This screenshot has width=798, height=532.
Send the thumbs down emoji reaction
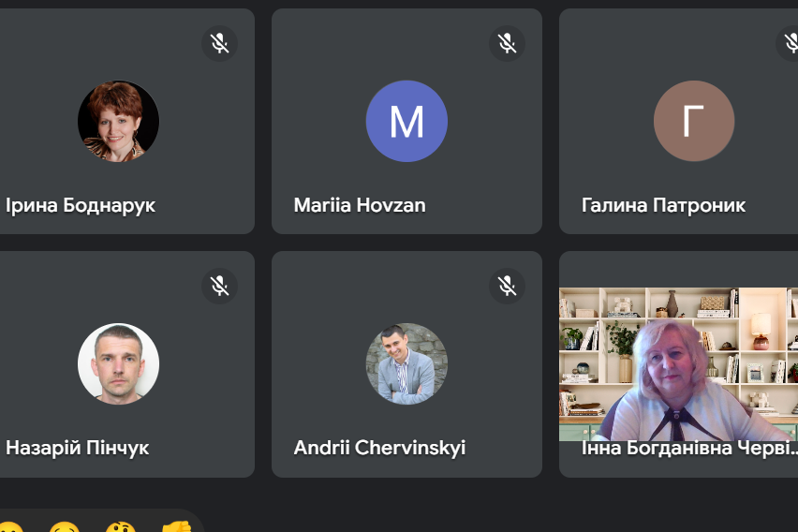175,527
